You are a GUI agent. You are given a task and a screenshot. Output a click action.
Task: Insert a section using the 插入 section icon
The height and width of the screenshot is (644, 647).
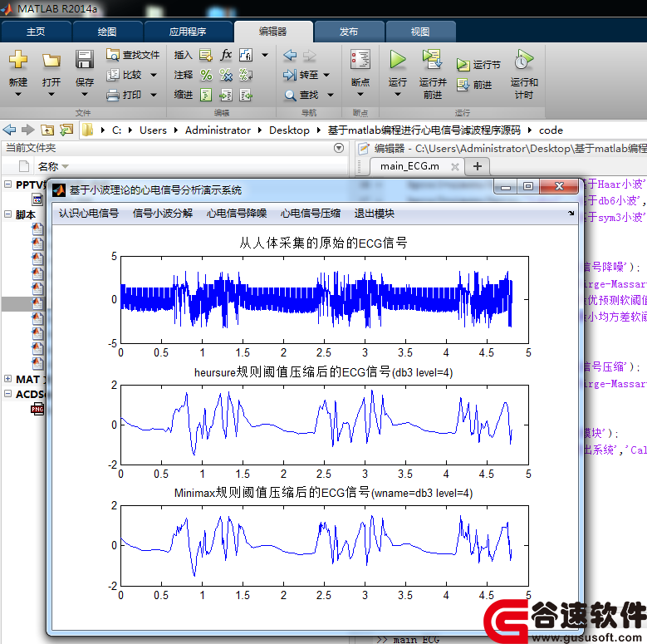pos(205,55)
